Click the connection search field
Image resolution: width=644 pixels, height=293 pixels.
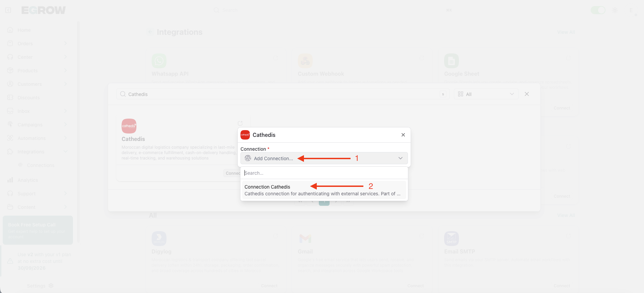click(324, 173)
